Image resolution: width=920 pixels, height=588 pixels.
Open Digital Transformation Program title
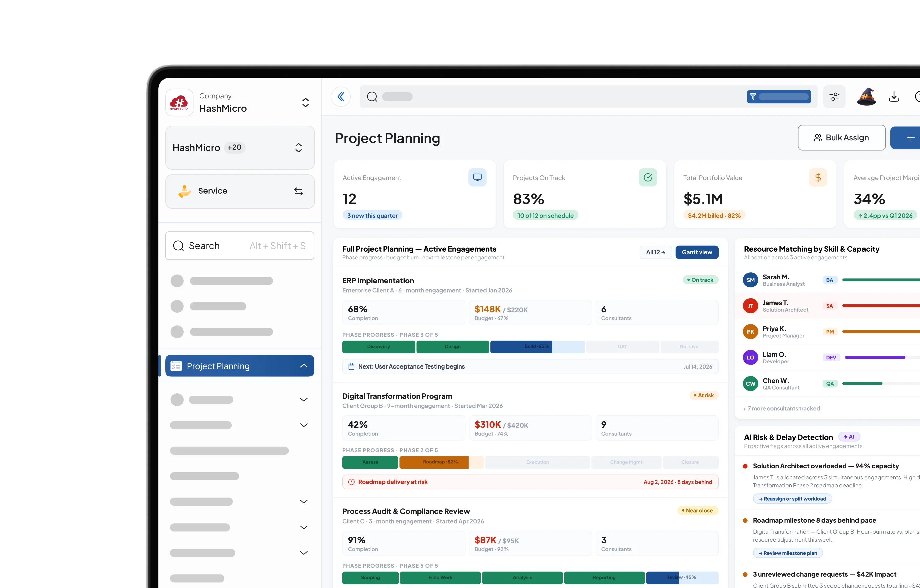[x=397, y=396]
